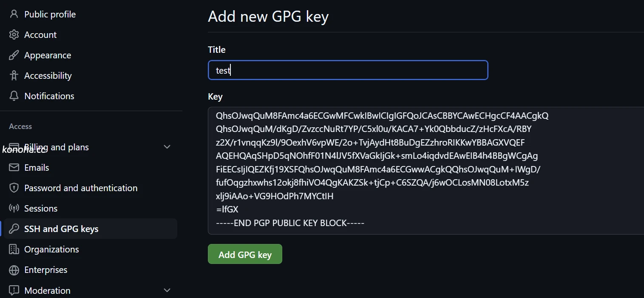
Task: Click the Sessions broadcast icon
Action: click(x=14, y=208)
